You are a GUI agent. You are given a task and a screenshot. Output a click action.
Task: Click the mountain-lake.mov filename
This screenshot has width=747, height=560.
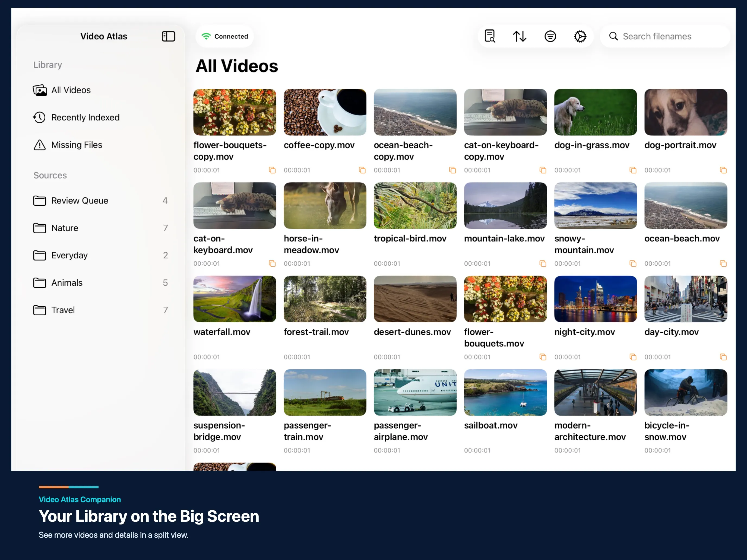tap(504, 239)
